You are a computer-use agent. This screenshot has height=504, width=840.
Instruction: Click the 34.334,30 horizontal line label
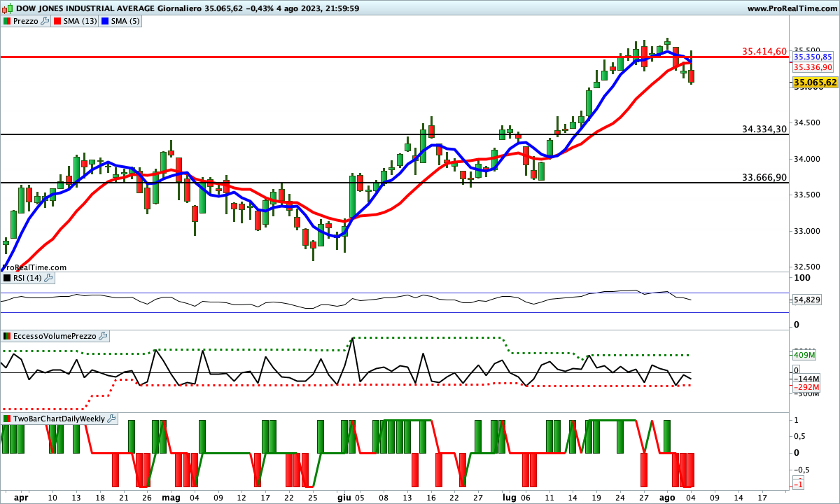pos(764,129)
